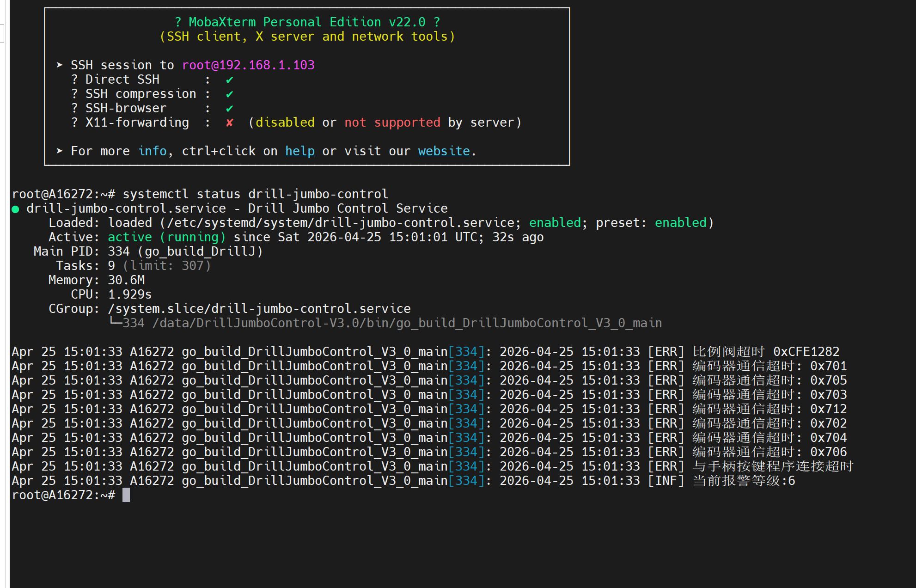Open the website link in the banner
Screen dimensions: 916x588
444,151
